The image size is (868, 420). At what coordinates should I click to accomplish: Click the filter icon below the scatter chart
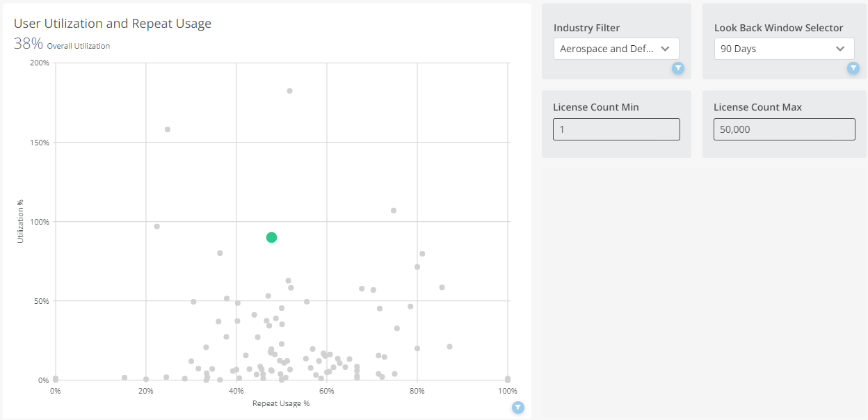click(518, 407)
